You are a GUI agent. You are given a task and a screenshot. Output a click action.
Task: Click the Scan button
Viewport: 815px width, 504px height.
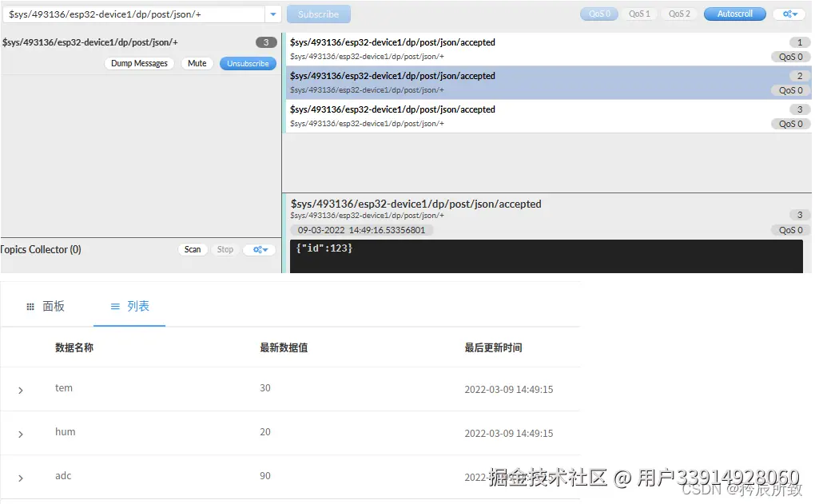coord(193,250)
